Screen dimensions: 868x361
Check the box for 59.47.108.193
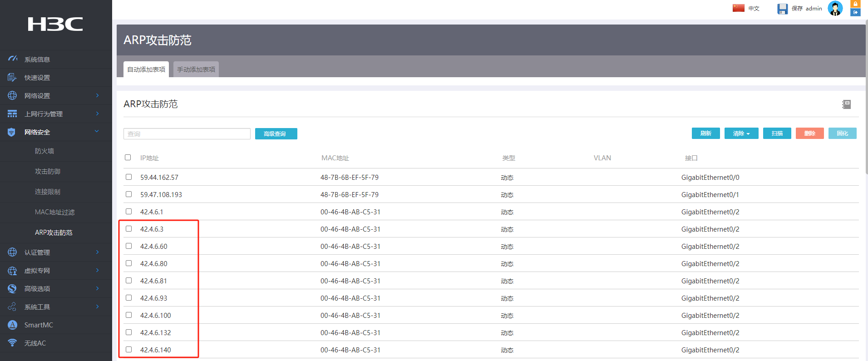pyautogui.click(x=129, y=194)
